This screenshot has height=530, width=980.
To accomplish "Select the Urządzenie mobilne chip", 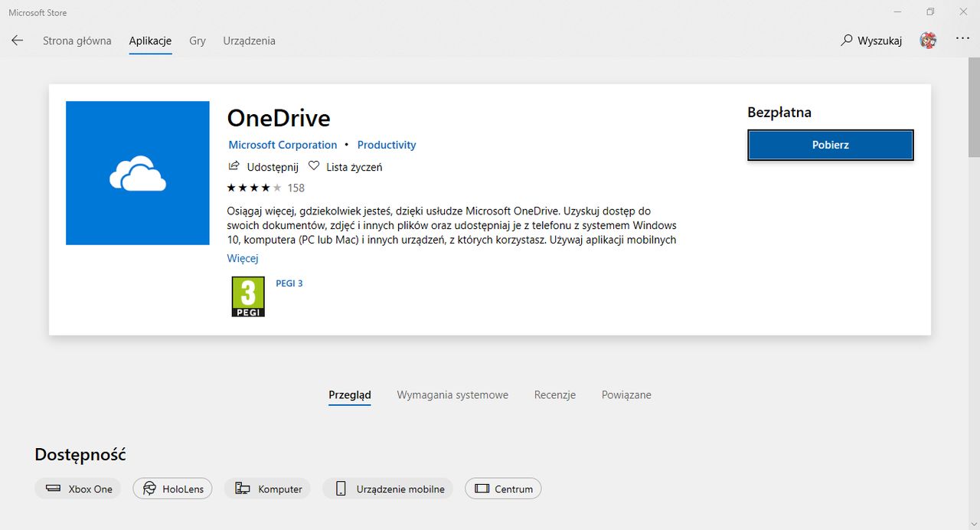I will pyautogui.click(x=388, y=489).
